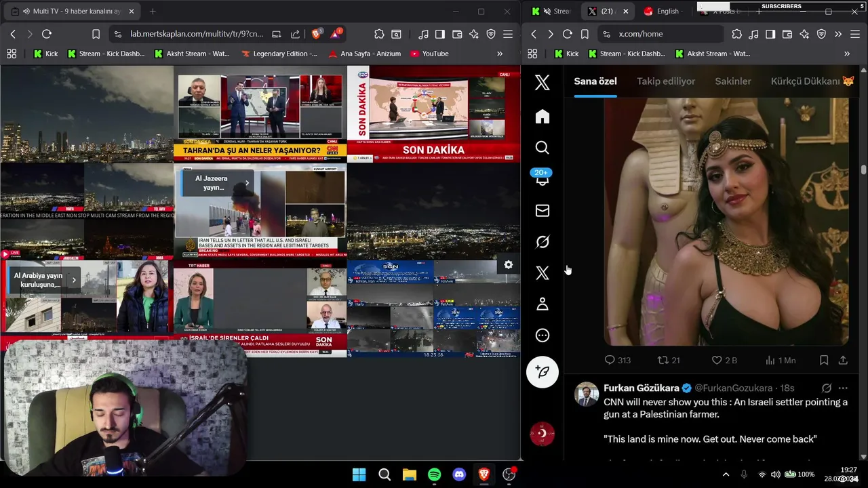Open Premium X icon in sidebar
Viewport: 868px width, 488px height.
pyautogui.click(x=542, y=273)
